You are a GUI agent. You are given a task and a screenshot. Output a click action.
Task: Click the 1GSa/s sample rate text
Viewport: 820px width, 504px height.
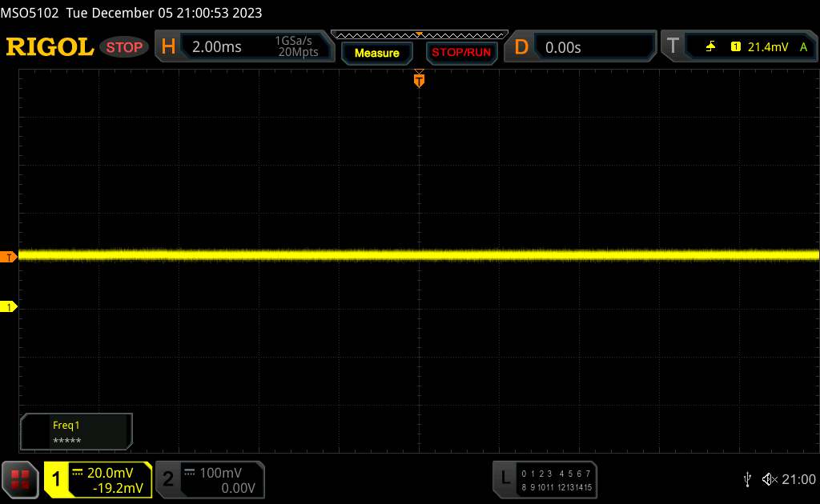pyautogui.click(x=293, y=41)
